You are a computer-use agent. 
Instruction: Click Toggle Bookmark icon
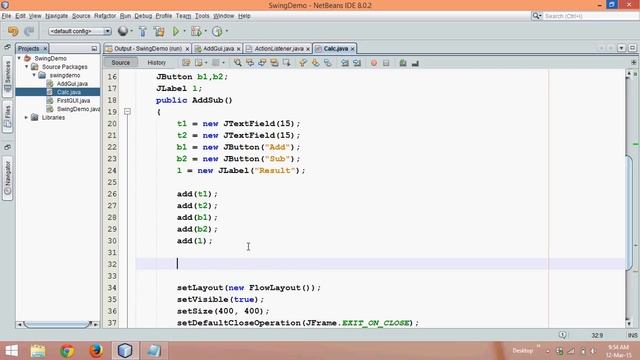(327, 63)
